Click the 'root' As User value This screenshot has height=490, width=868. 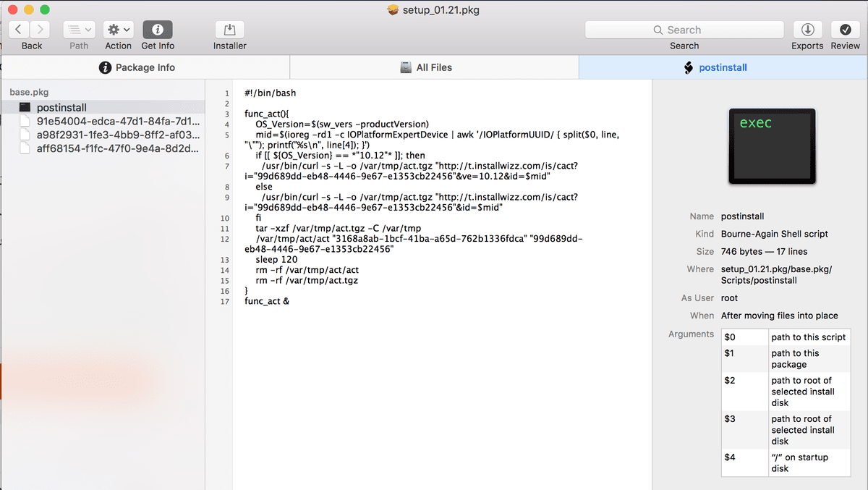729,297
